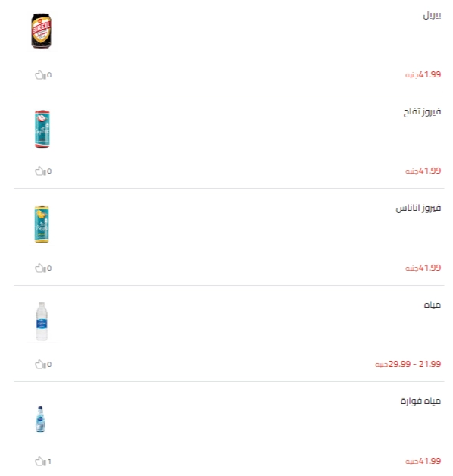Image resolution: width=453 pixels, height=476 pixels.
Task: Select the مياه item title
Action: (x=433, y=305)
